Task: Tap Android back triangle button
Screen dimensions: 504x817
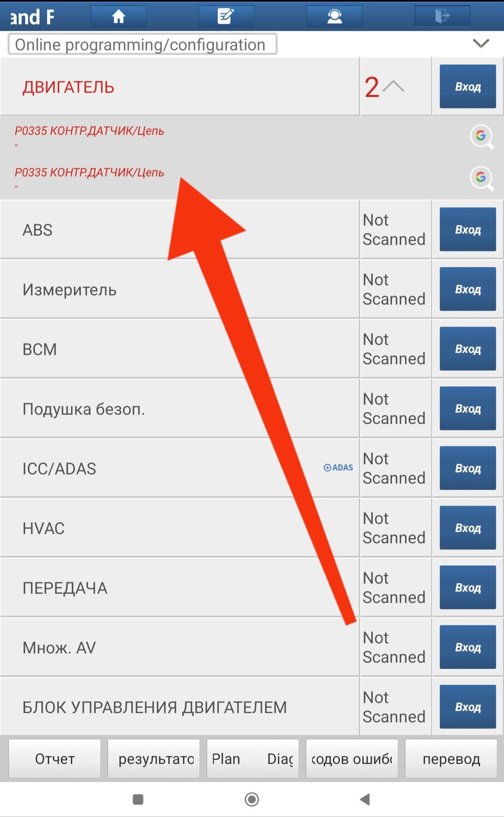Action: (365, 799)
